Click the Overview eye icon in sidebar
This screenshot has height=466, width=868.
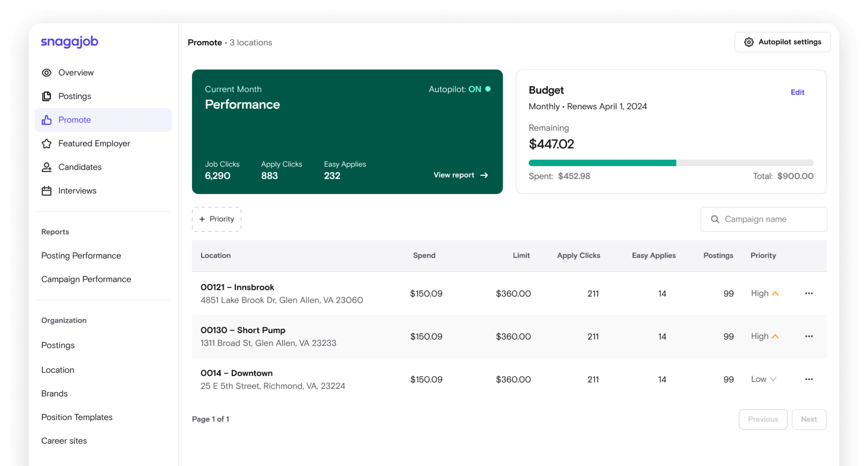pos(46,73)
